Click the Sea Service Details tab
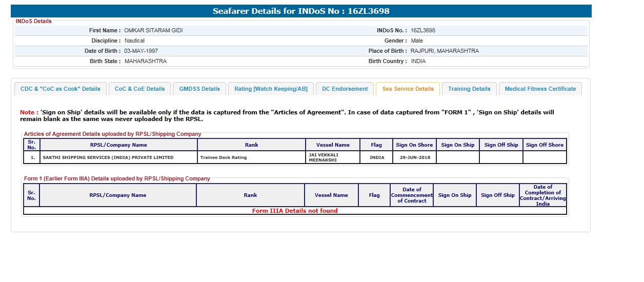This screenshot has width=644, height=282. pos(408,89)
